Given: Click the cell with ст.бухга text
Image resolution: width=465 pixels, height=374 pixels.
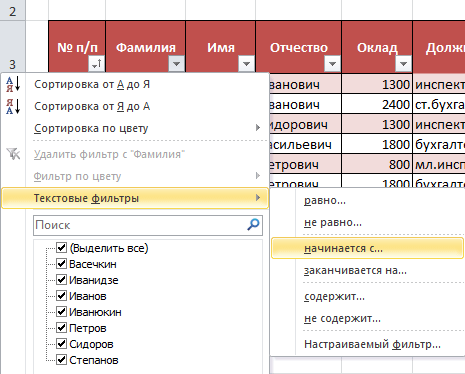Looking at the screenshot, I should 439,104.
